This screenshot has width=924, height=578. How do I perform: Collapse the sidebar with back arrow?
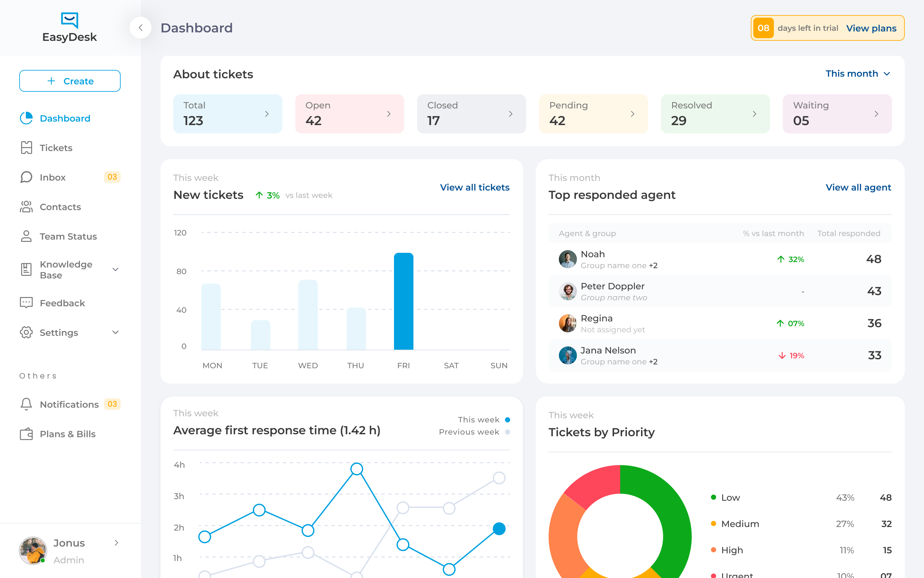click(141, 28)
